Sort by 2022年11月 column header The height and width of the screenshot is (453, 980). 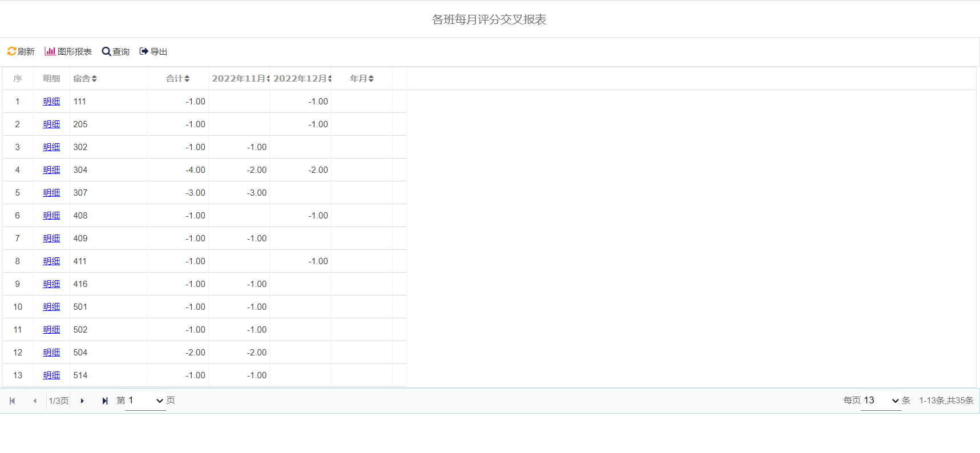tap(239, 79)
